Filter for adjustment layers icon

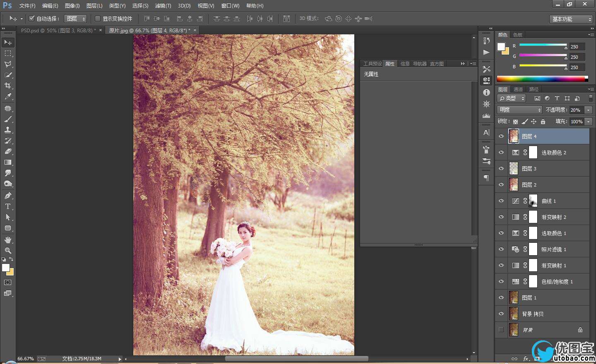coord(547,98)
